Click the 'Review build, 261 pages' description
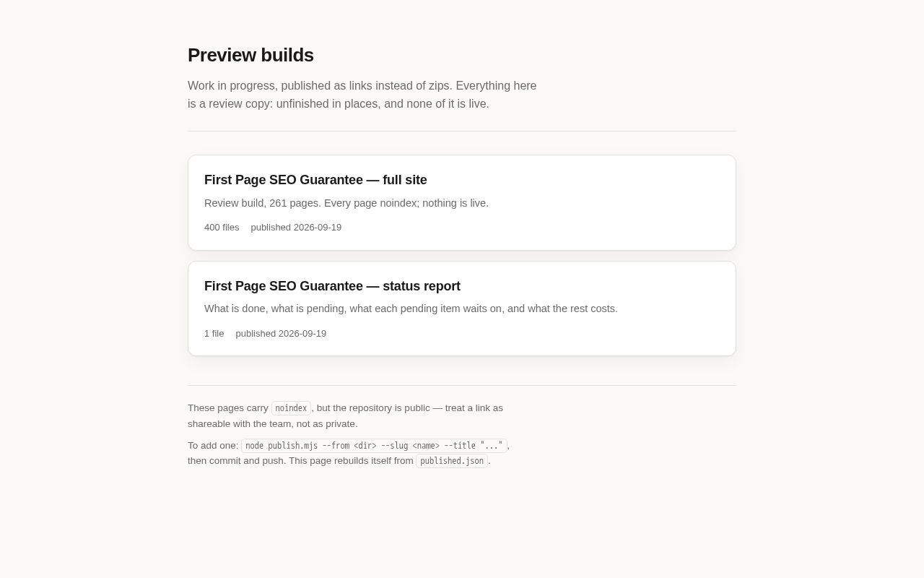 pyautogui.click(x=346, y=203)
